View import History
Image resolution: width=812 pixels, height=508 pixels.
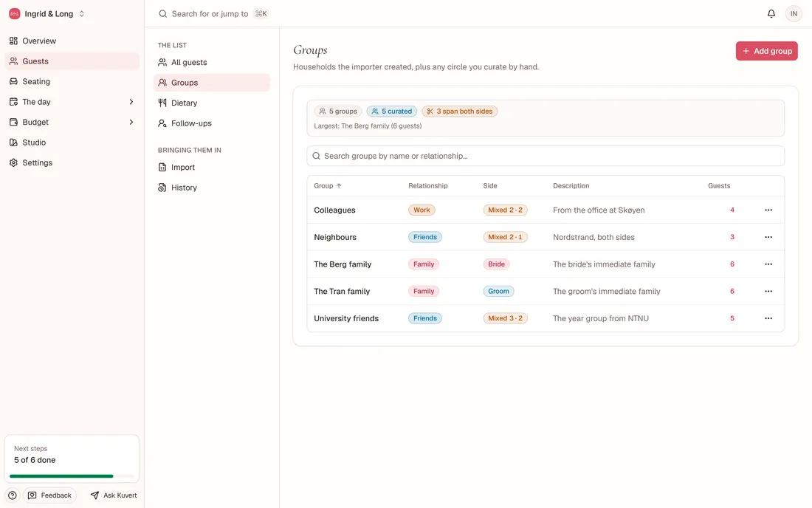[212, 188]
